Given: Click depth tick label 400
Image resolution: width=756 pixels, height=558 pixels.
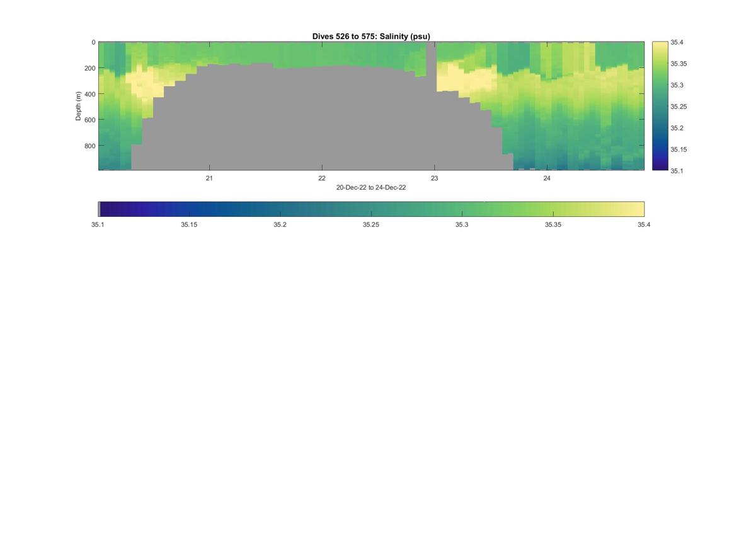Looking at the screenshot, I should [89, 95].
